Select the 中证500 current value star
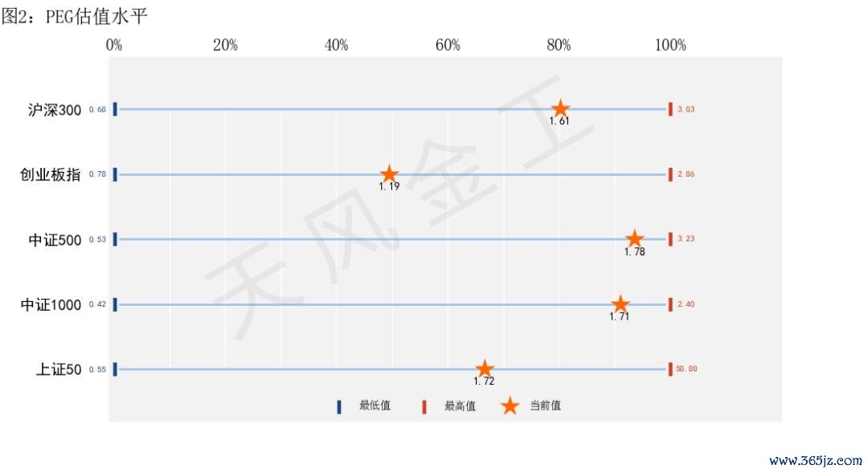Screen dimensions: 868x473 click(634, 239)
